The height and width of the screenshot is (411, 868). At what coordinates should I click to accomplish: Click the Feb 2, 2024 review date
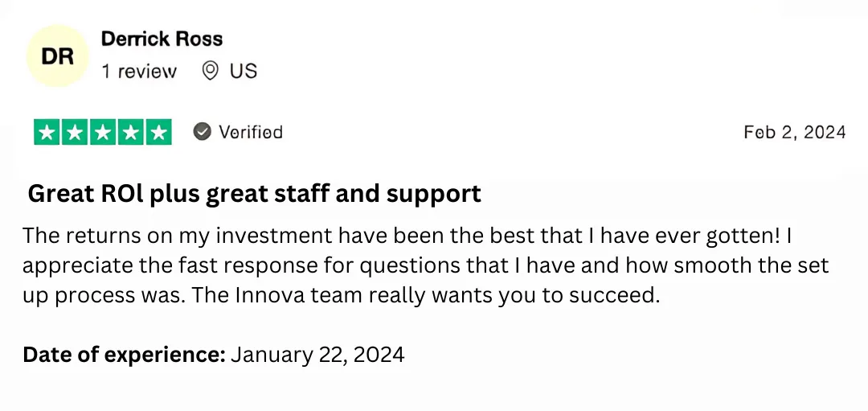795,132
